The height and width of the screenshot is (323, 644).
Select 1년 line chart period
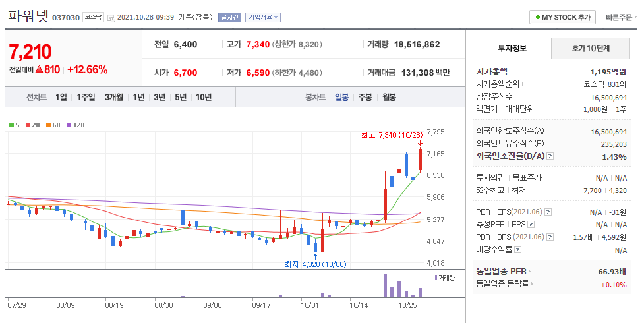pyautogui.click(x=138, y=97)
